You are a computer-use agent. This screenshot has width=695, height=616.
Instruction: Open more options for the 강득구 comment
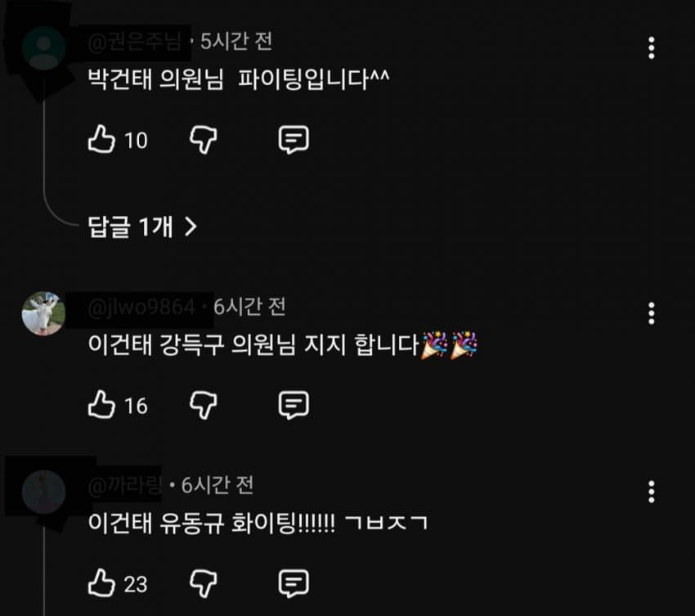[x=651, y=313]
